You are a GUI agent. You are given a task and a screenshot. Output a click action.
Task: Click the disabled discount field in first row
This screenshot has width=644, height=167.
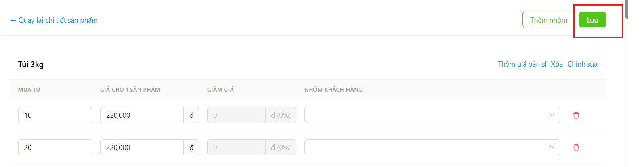(x=236, y=115)
